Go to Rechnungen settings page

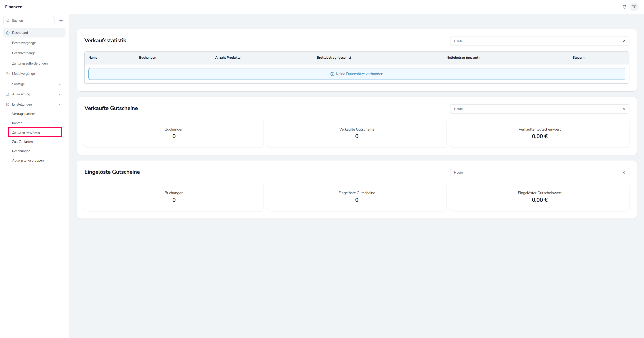(x=21, y=151)
